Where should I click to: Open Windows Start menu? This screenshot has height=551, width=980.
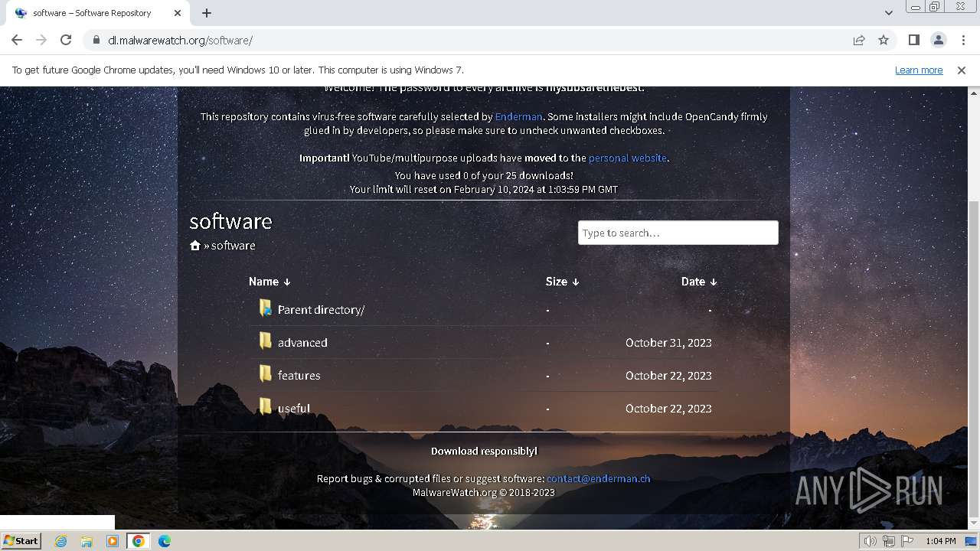(x=21, y=540)
